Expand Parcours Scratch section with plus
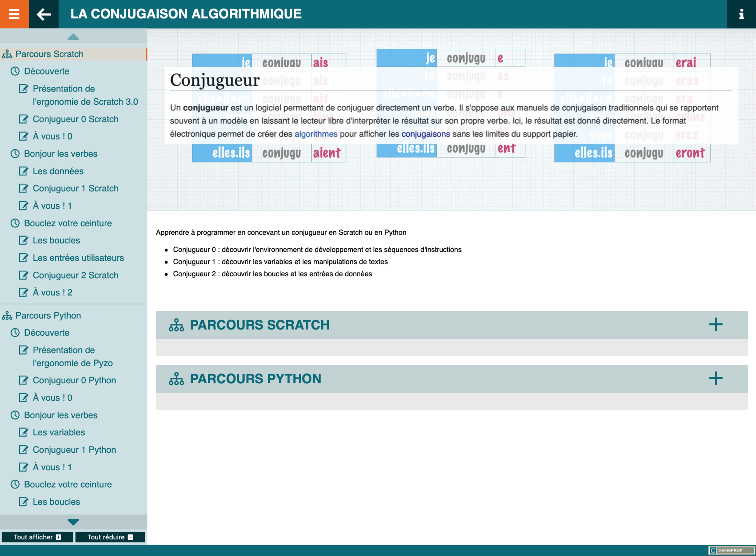This screenshot has width=756, height=556. click(x=715, y=325)
